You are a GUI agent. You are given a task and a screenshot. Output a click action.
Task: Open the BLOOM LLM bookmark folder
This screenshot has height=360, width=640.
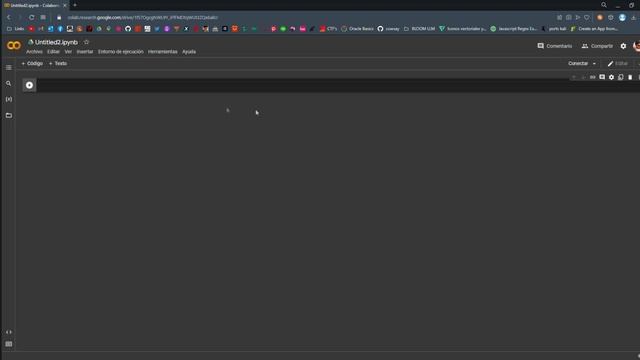coord(419,29)
